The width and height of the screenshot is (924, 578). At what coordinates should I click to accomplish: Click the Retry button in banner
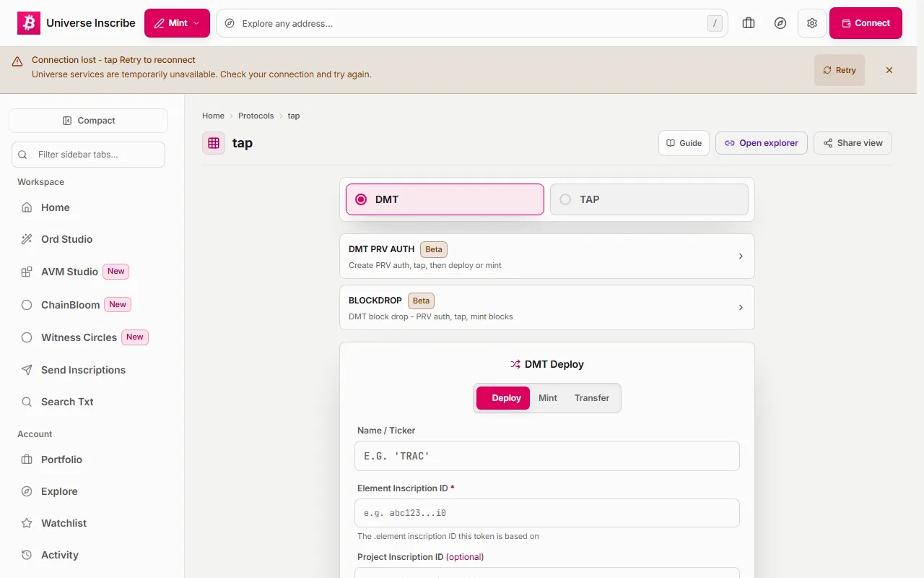point(840,70)
